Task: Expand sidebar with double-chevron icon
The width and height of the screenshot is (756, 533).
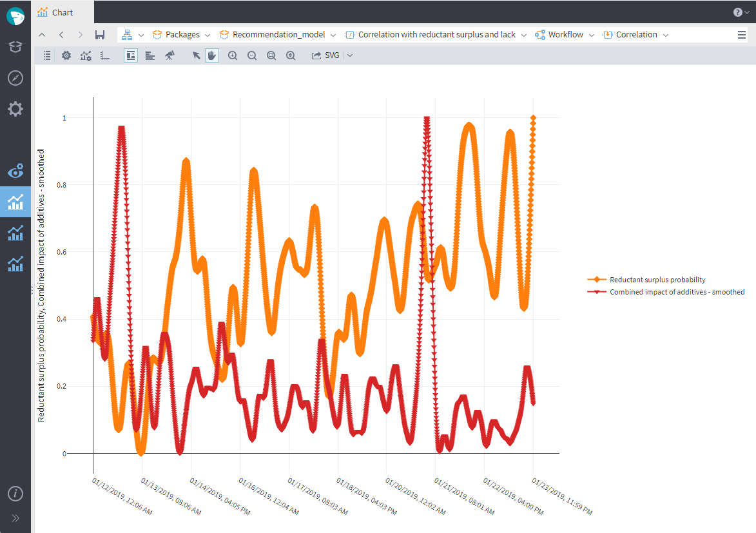Action: [15, 518]
